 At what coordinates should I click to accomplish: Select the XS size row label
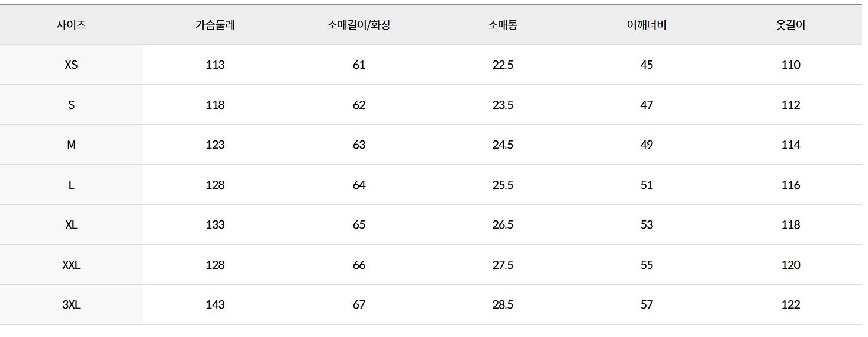coord(71,65)
